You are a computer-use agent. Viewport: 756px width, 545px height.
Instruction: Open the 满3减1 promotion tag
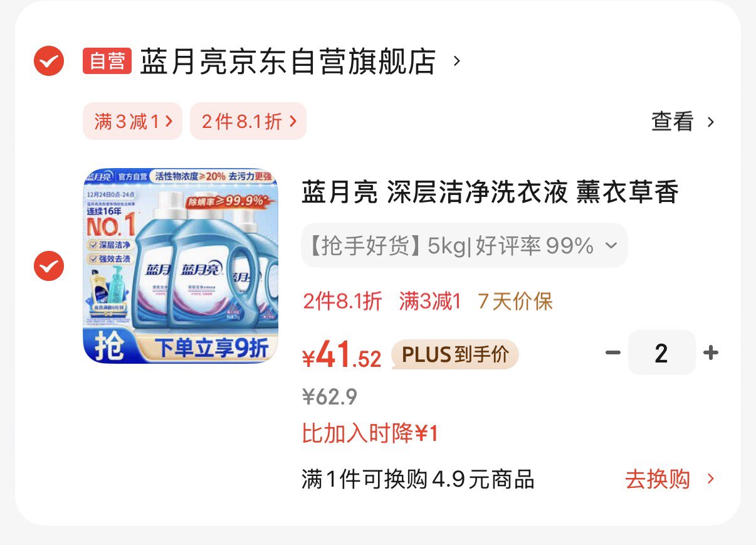(132, 122)
